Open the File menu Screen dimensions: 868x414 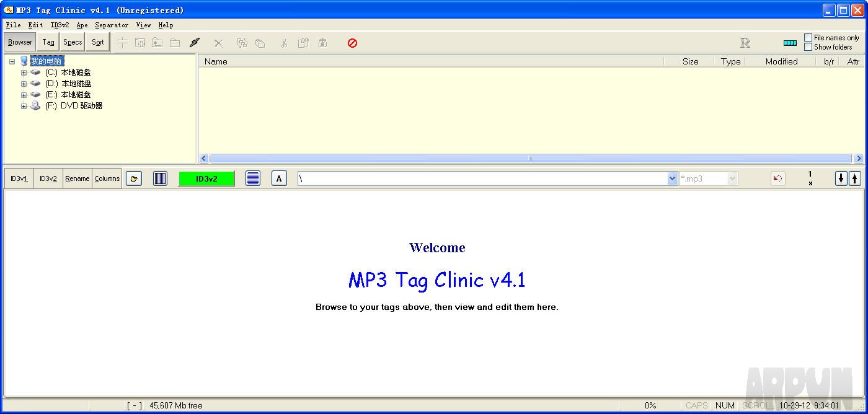click(x=13, y=25)
